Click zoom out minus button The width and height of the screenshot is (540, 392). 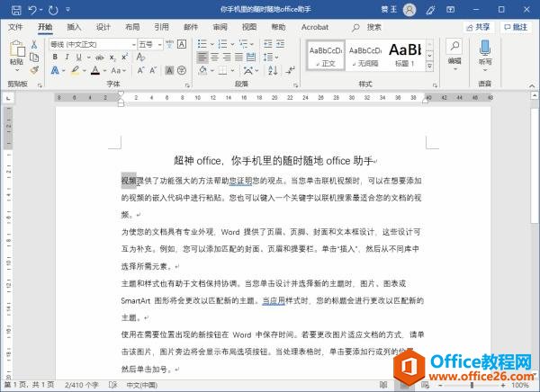coord(440,385)
